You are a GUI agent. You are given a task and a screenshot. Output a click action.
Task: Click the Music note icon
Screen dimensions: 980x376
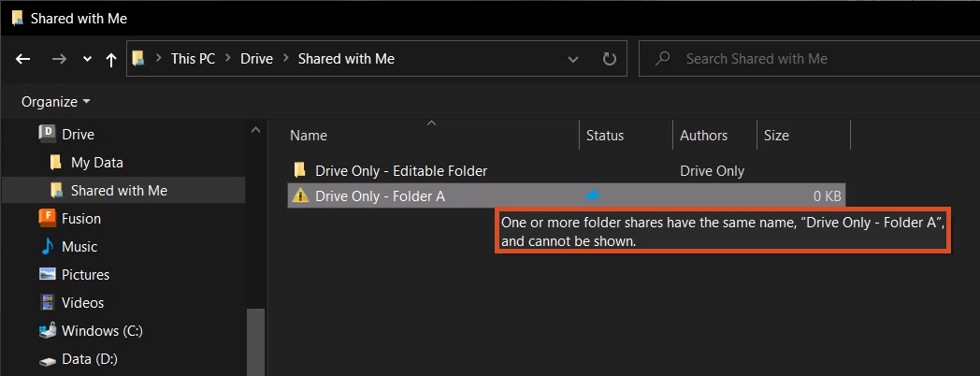click(x=47, y=246)
